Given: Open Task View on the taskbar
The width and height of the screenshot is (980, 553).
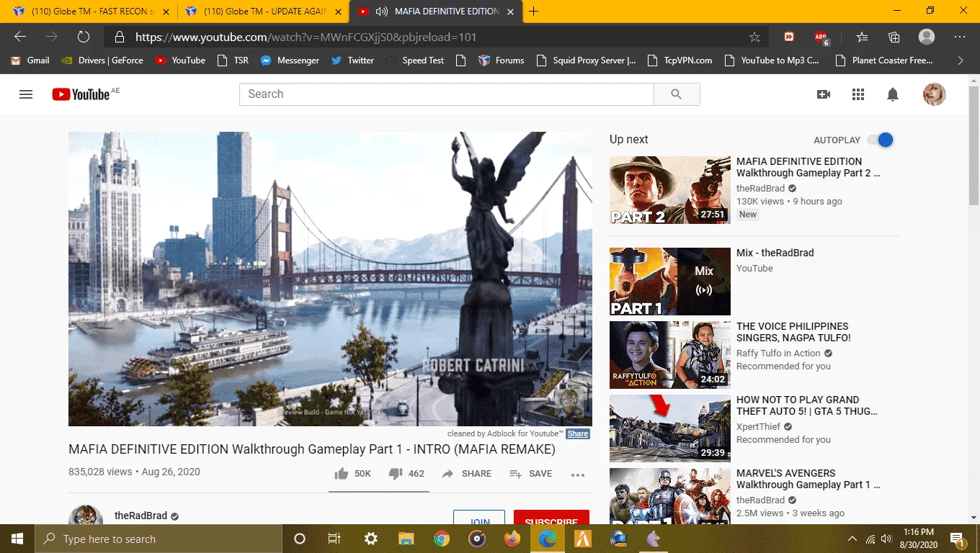Looking at the screenshot, I should pyautogui.click(x=334, y=539).
